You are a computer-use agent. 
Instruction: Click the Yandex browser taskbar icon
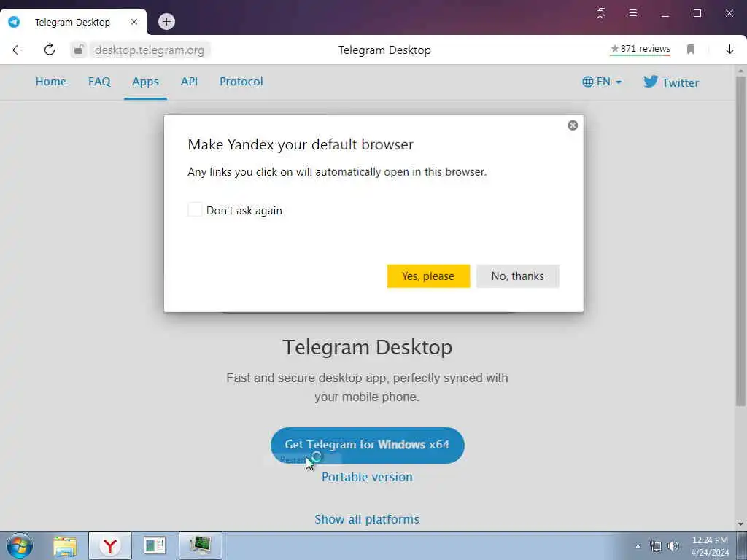click(110, 545)
